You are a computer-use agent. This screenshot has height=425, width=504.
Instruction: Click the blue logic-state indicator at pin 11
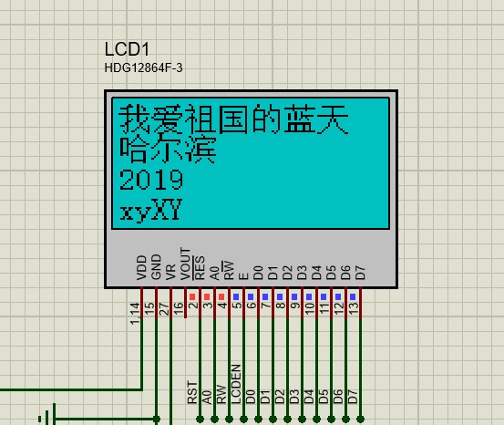324,296
